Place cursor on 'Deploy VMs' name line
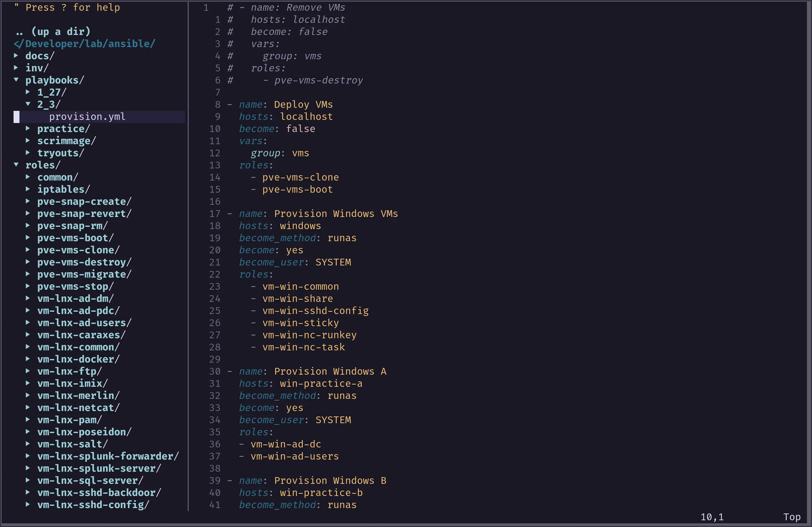Viewport: 812px width, 527px height. click(303, 104)
